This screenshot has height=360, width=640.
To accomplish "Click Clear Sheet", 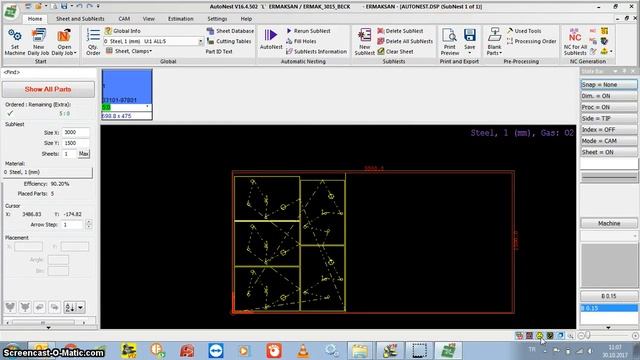I will click(395, 52).
